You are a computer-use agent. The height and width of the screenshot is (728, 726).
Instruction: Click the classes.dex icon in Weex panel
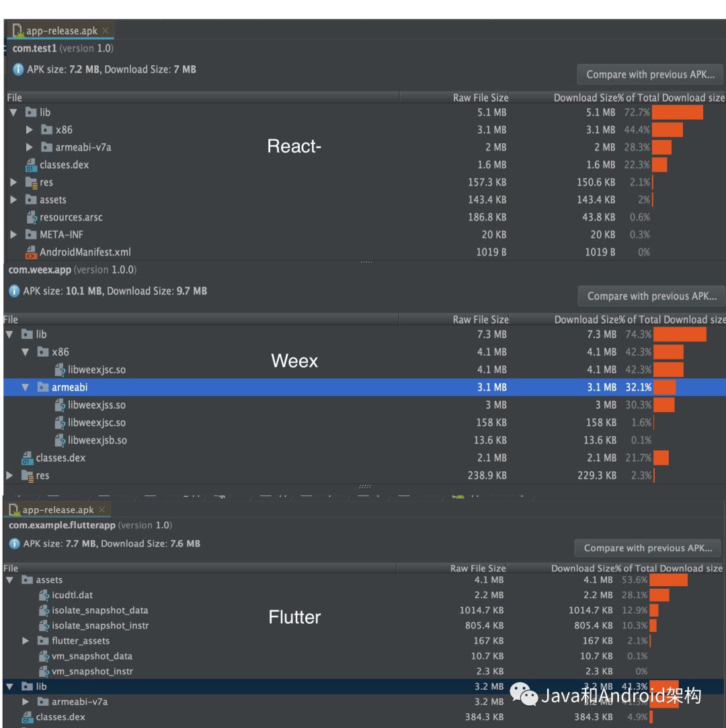(28, 458)
